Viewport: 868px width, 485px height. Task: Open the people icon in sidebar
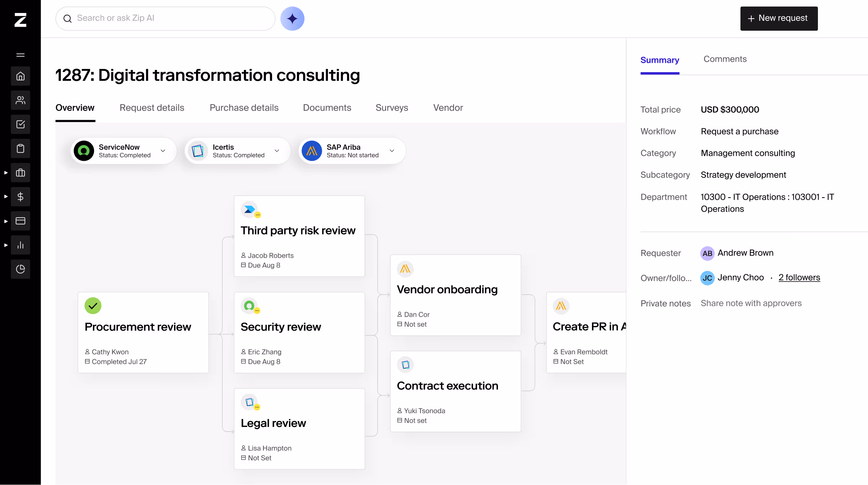tap(21, 100)
